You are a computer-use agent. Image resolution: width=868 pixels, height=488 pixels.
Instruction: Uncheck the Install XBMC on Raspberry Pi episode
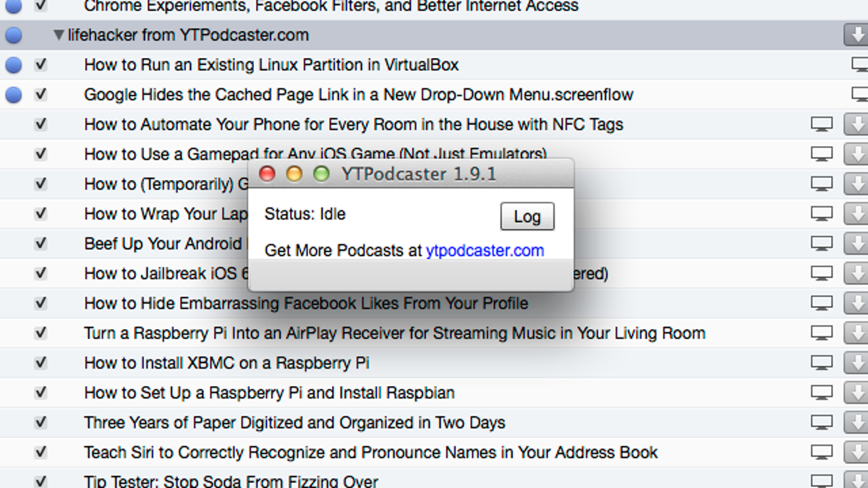pyautogui.click(x=41, y=363)
